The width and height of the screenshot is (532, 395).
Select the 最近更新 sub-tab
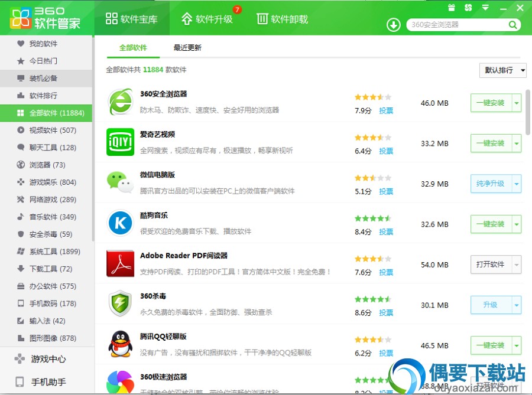click(x=187, y=48)
